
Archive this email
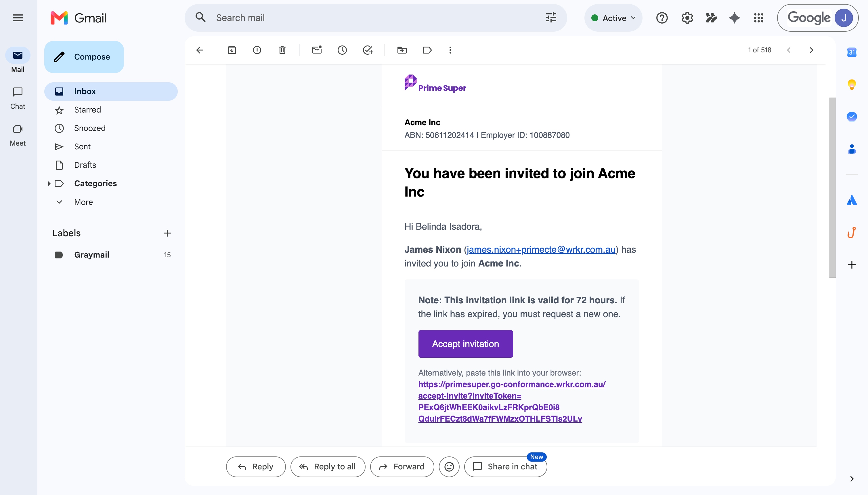pyautogui.click(x=232, y=50)
